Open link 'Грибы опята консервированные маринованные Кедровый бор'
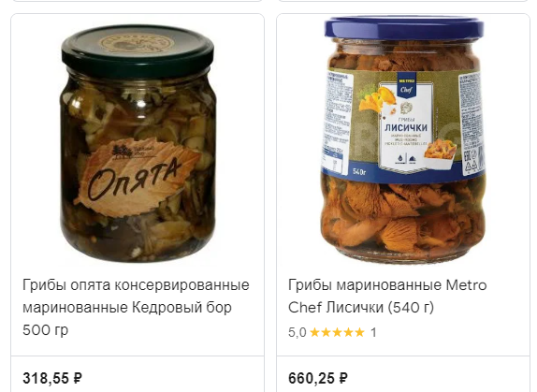 [136, 297]
